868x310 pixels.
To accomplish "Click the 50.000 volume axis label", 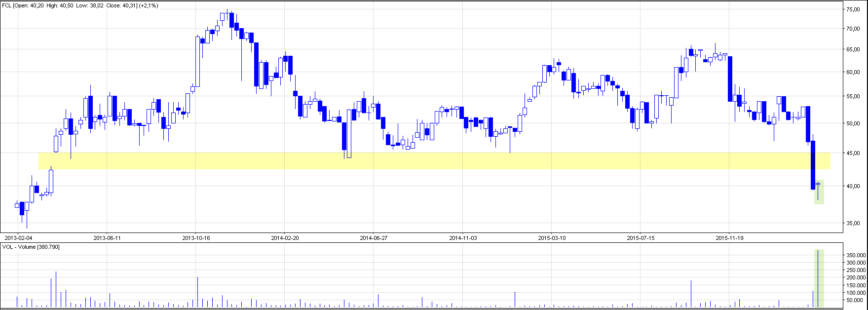I will (855, 300).
